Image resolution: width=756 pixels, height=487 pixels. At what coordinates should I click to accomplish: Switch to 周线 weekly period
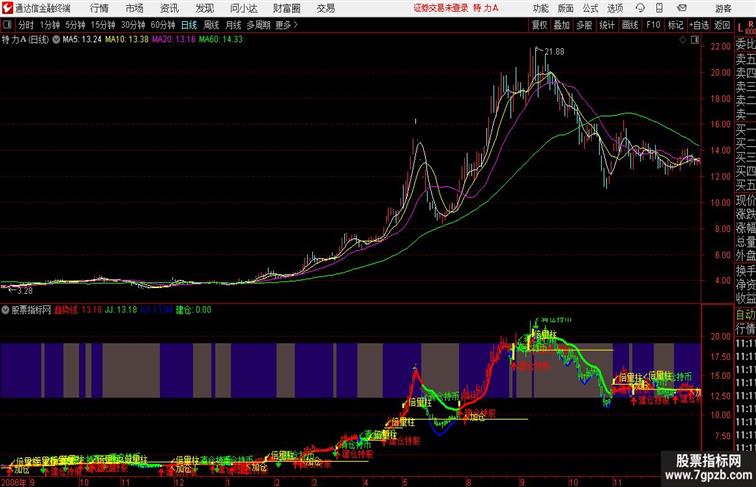211,25
